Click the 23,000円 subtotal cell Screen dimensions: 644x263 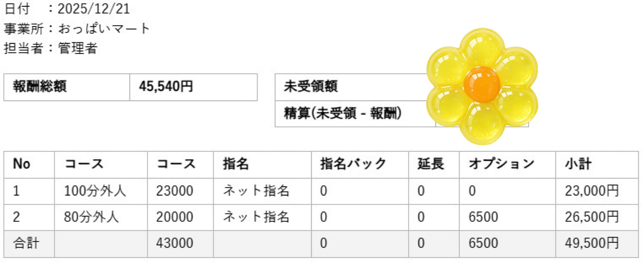tap(592, 191)
